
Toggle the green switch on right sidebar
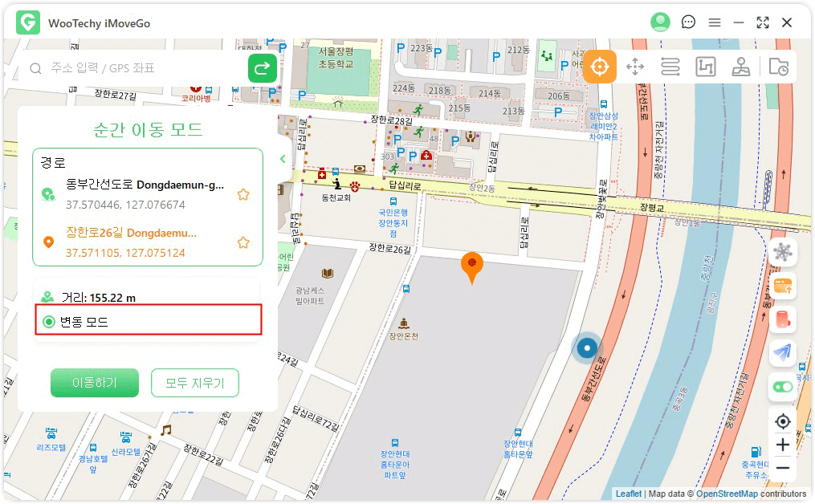[x=783, y=387]
